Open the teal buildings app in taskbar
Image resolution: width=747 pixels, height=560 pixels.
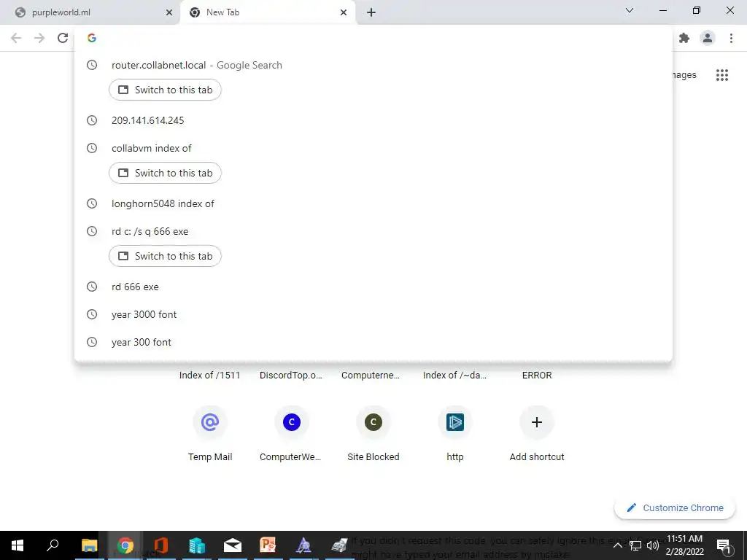(x=196, y=545)
